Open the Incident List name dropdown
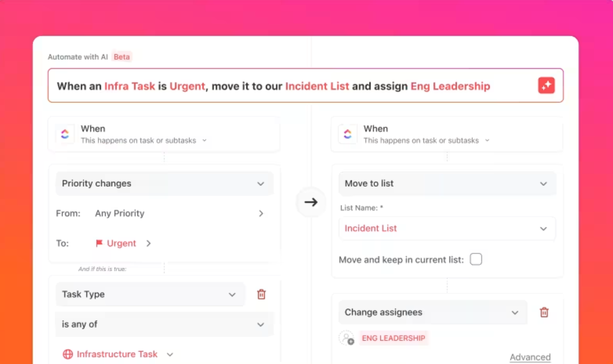The height and width of the screenshot is (364, 613). pos(447,228)
